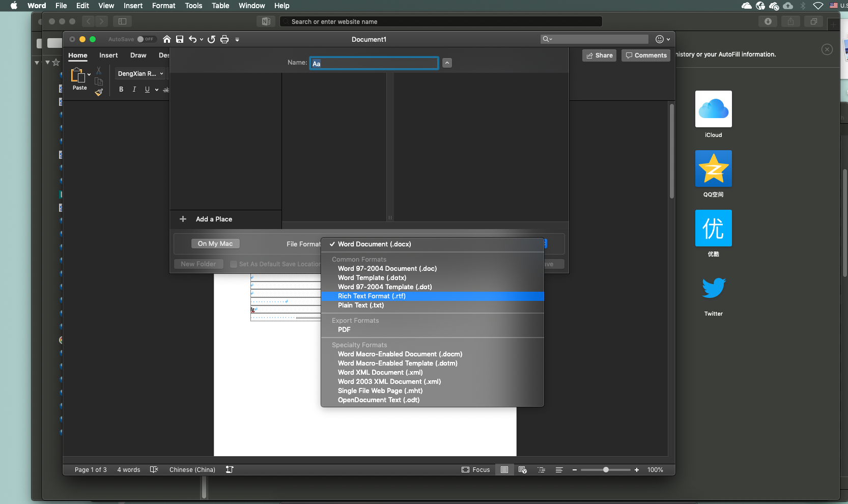Screen dimensions: 848x504
Task: Toggle Bold formatting
Action: (121, 89)
